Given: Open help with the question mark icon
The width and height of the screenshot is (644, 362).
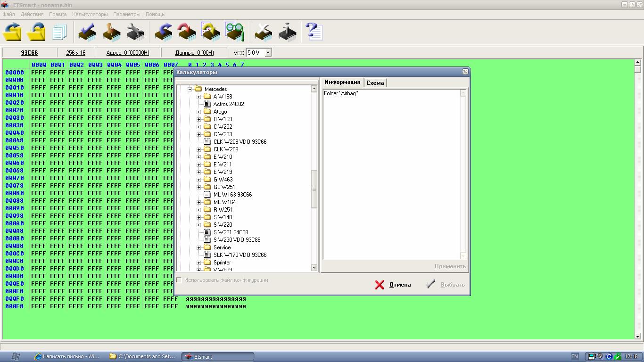Looking at the screenshot, I should 314,32.
